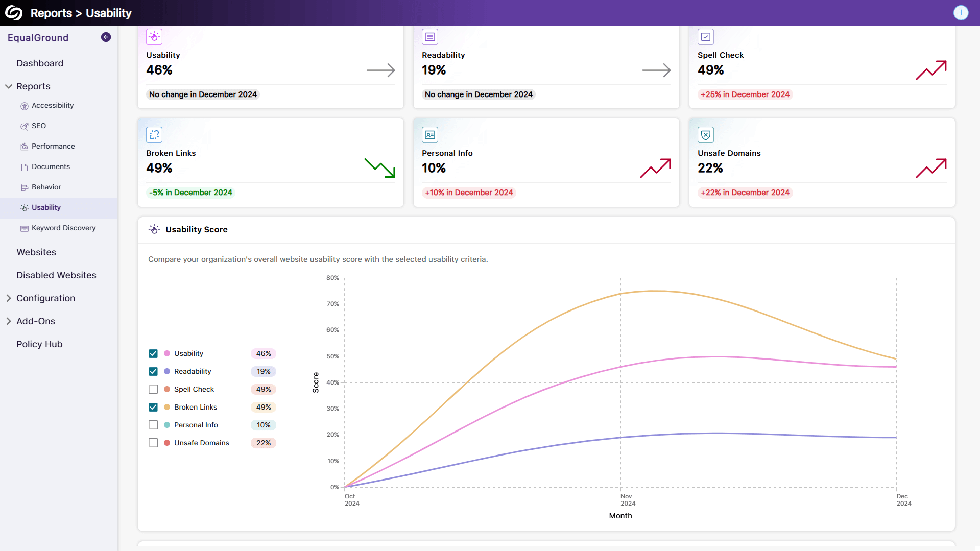The height and width of the screenshot is (551, 980).
Task: Enable the Unsafe Domains legend checkbox
Action: point(153,443)
